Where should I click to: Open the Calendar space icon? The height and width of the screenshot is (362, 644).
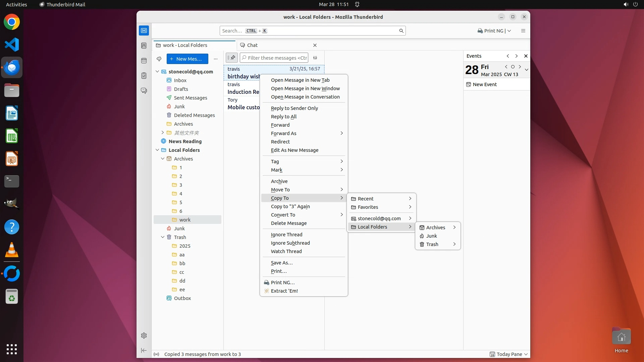coord(144,61)
